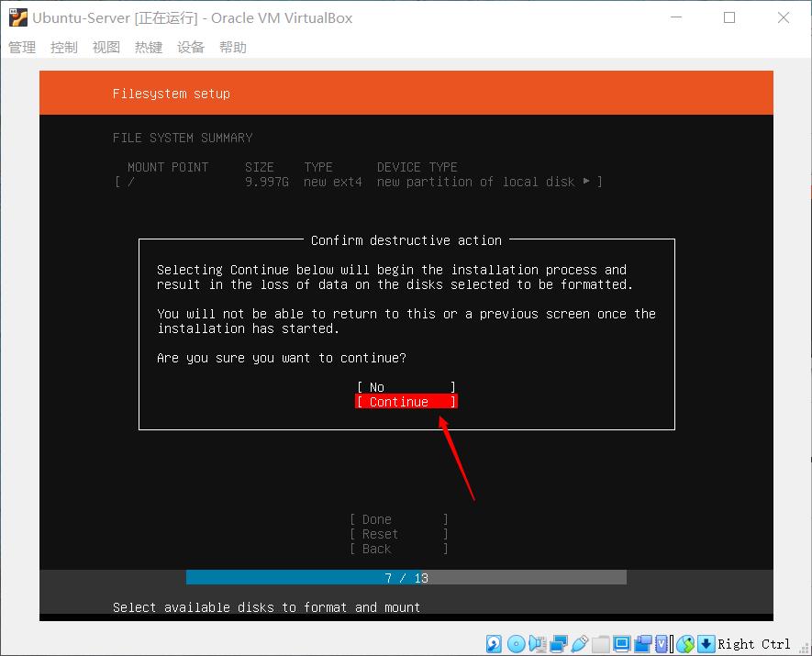Screen dimensions: 812x656
Task: Select the No option in the dialog
Action: coord(405,386)
